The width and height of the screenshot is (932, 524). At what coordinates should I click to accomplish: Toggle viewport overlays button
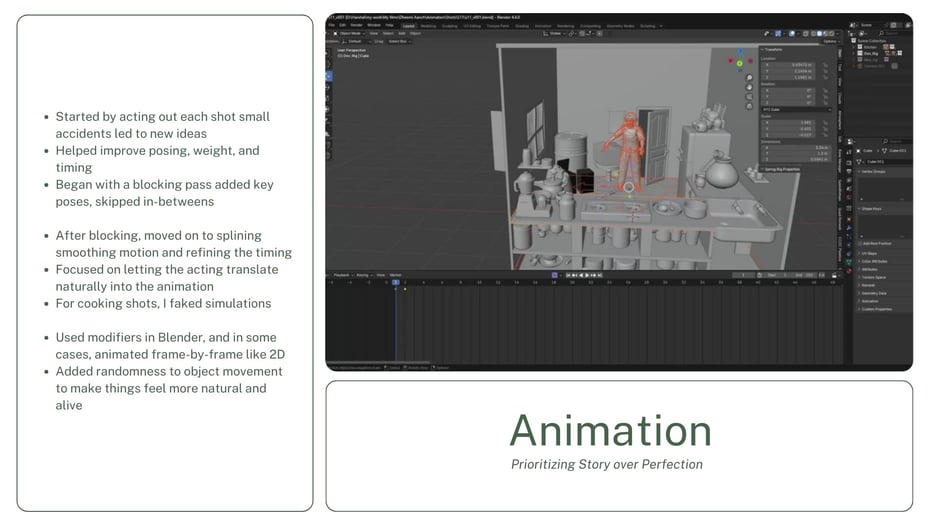(x=792, y=34)
